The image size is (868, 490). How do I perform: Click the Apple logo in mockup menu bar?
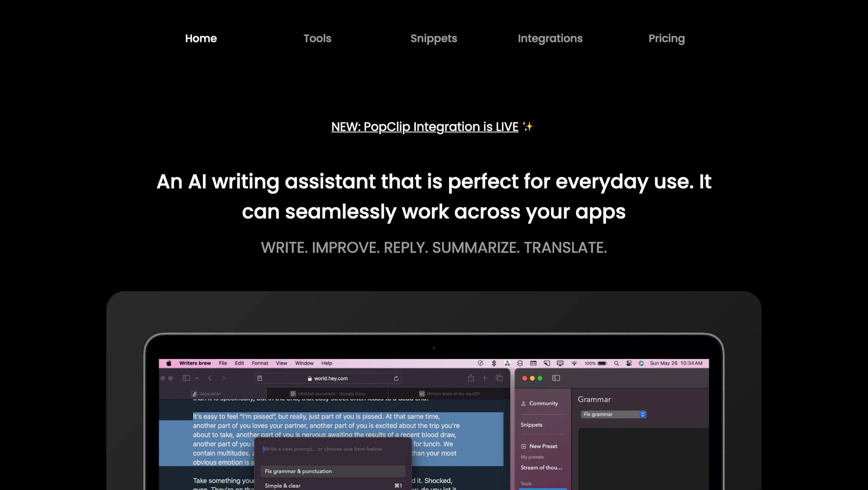coord(169,363)
